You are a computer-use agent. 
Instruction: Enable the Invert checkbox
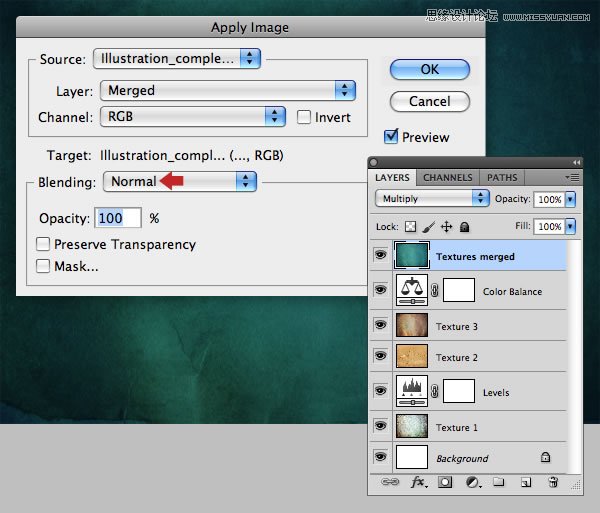(x=304, y=118)
